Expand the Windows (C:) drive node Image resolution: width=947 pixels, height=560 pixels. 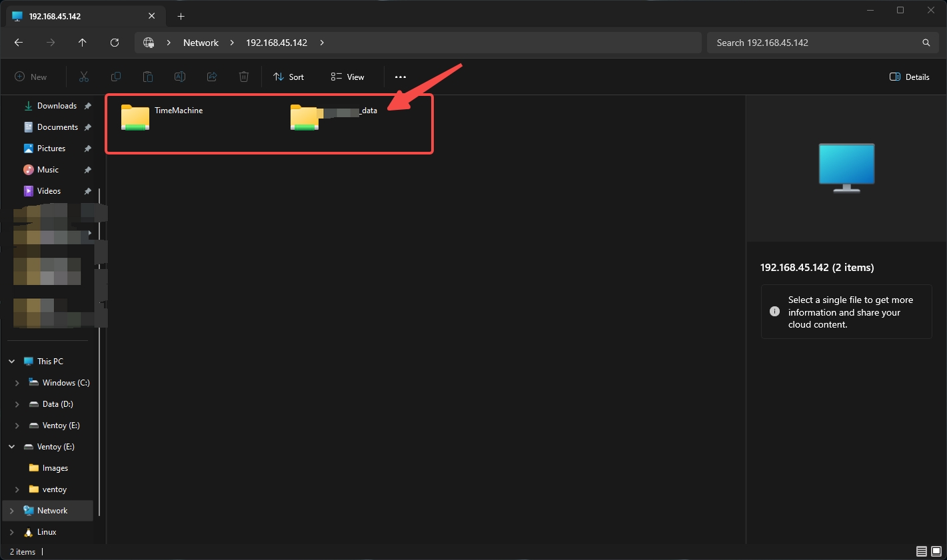[x=17, y=383]
